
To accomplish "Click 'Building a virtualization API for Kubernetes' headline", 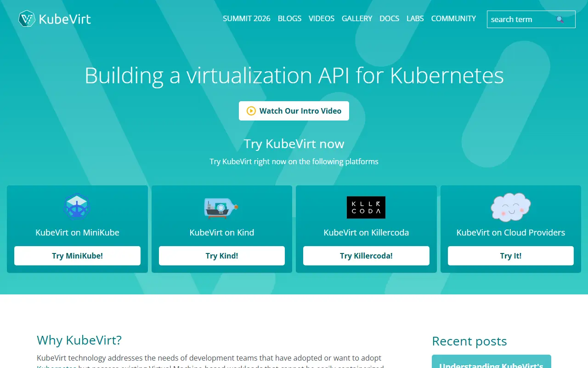I will coord(294,75).
